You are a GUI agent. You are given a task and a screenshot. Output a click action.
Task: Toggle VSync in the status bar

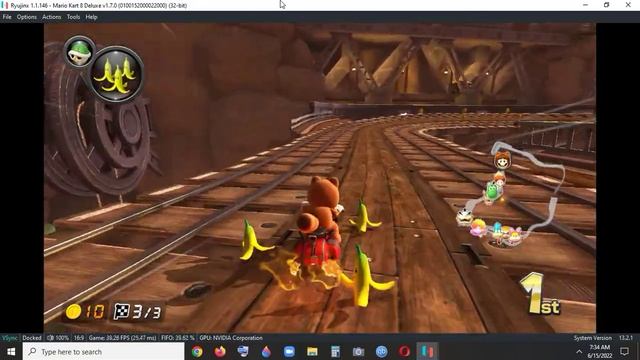click(10, 338)
